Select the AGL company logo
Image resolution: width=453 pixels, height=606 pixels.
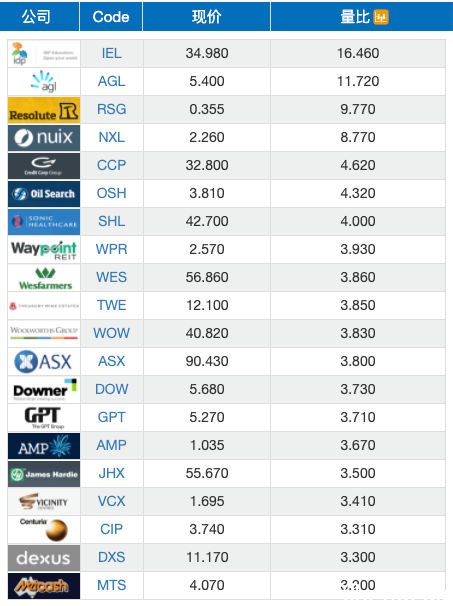coord(44,82)
